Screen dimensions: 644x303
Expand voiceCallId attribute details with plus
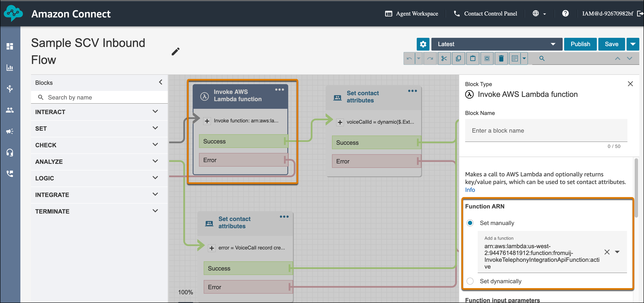click(x=340, y=122)
